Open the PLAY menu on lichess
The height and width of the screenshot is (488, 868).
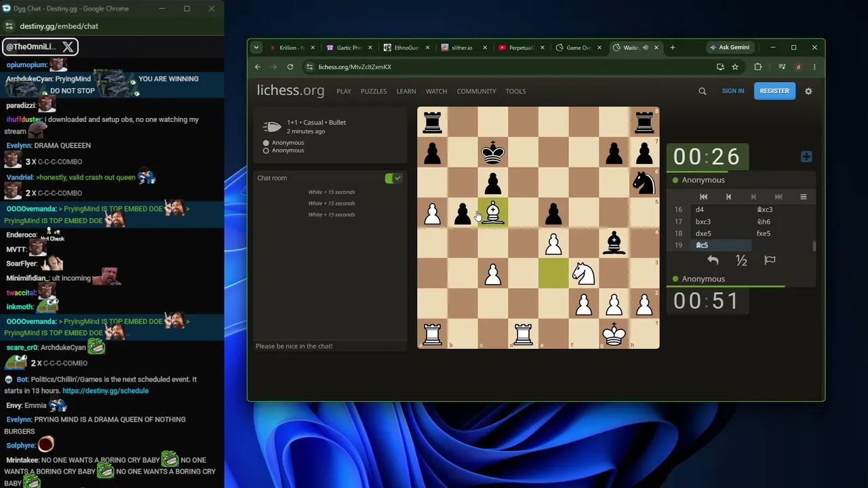(344, 91)
